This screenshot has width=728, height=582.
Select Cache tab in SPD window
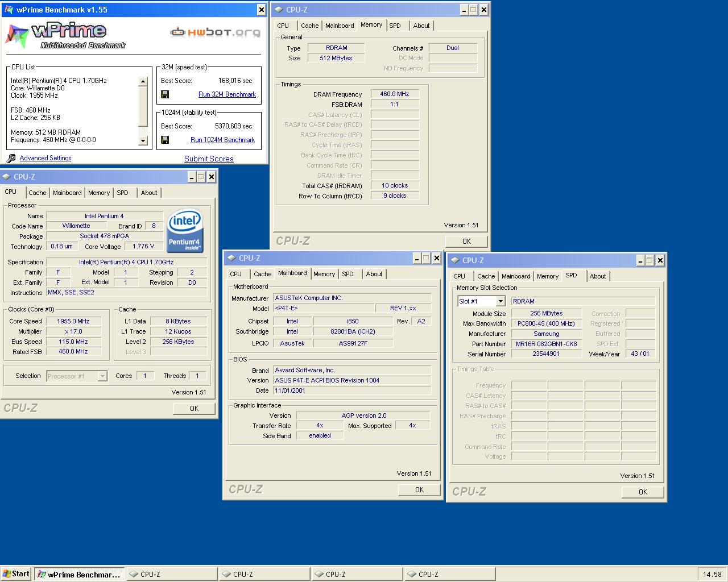486,276
